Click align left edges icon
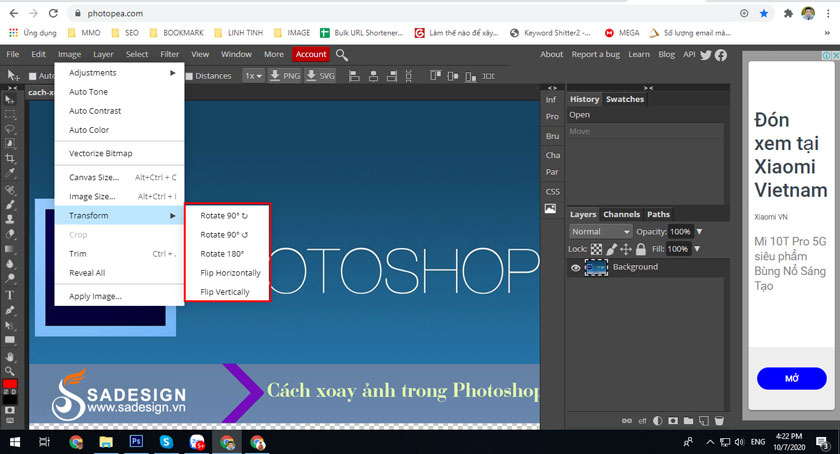The width and height of the screenshot is (840, 454). (354, 76)
